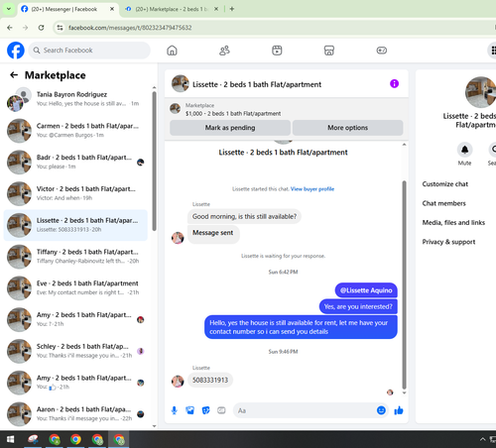Screen dimensions: 496x448
Task: Open the emoji picker in message box
Action: click(x=381, y=410)
